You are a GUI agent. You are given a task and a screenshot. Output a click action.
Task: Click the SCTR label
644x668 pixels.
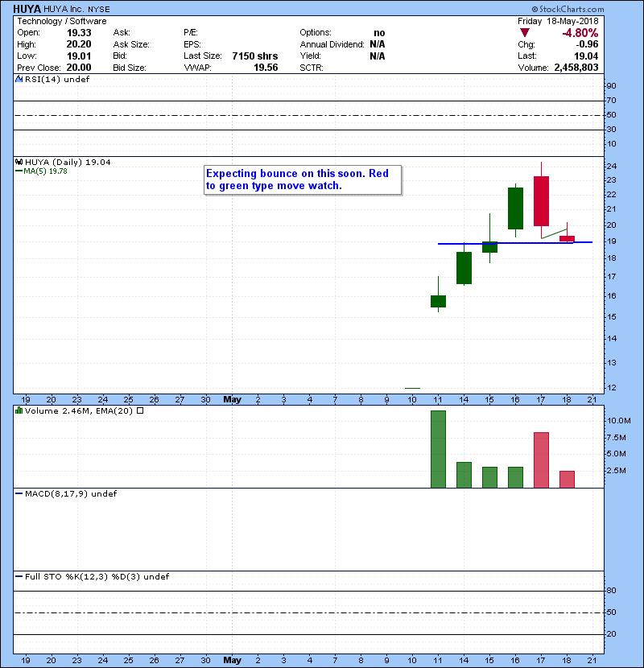coord(312,68)
